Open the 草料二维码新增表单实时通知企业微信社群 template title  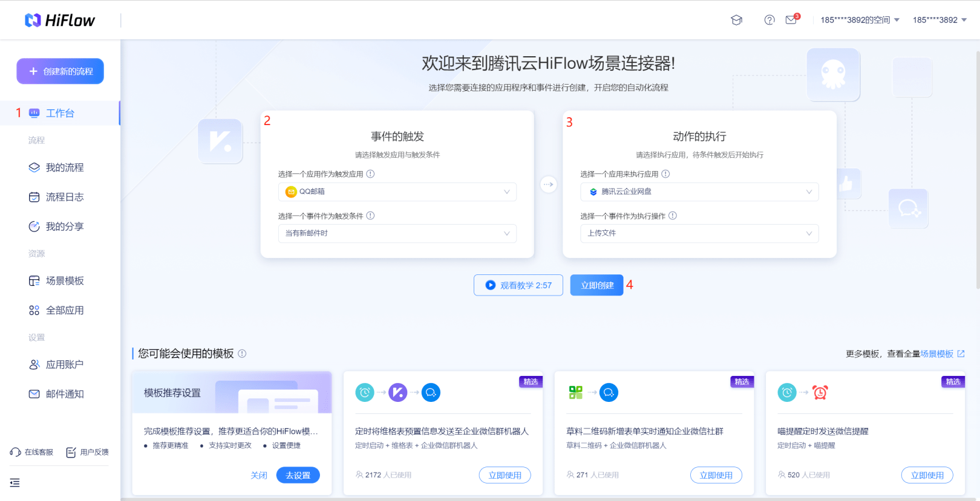645,432
